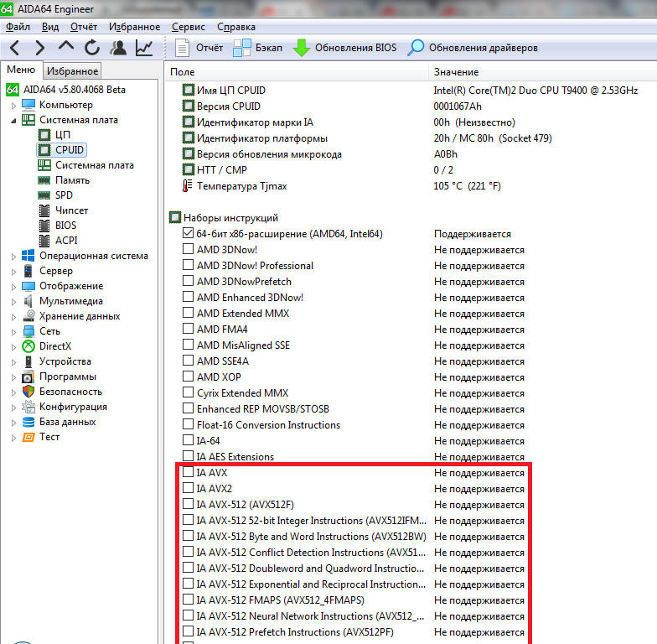Expand the Операционная система node
657x644 pixels.
click(13, 257)
